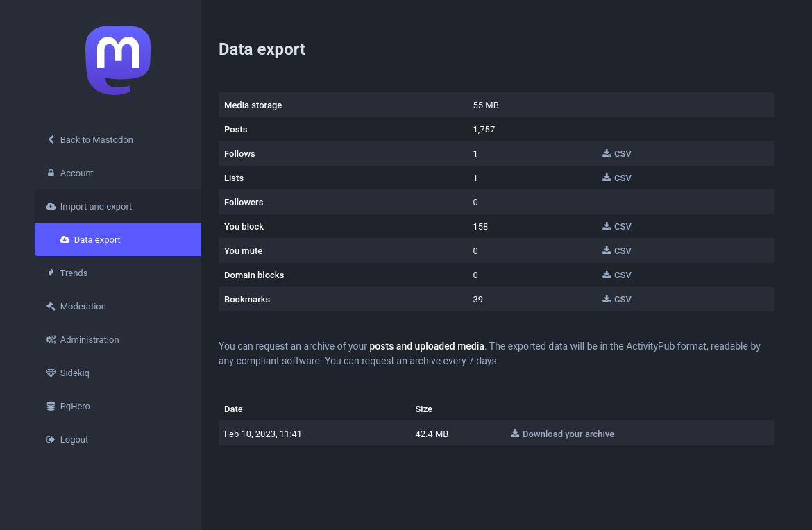Image resolution: width=812 pixels, height=530 pixels.
Task: Download the Lists CSV
Action: (617, 178)
